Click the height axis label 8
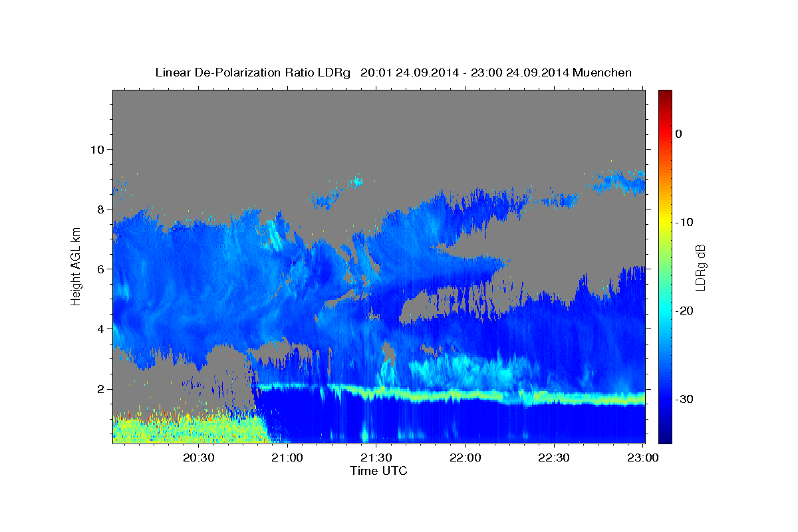 coord(102,209)
